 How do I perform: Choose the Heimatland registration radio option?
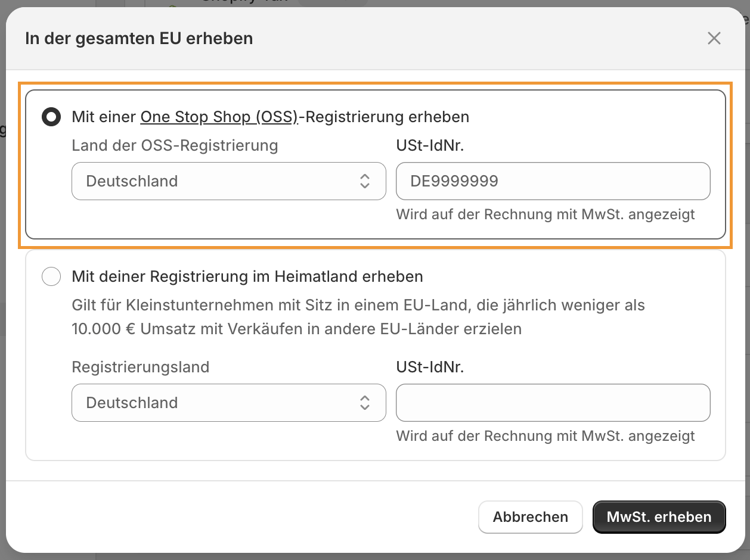click(x=51, y=276)
